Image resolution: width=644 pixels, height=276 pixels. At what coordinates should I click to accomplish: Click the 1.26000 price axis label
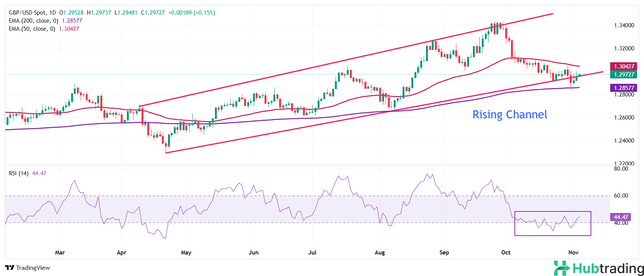click(624, 118)
